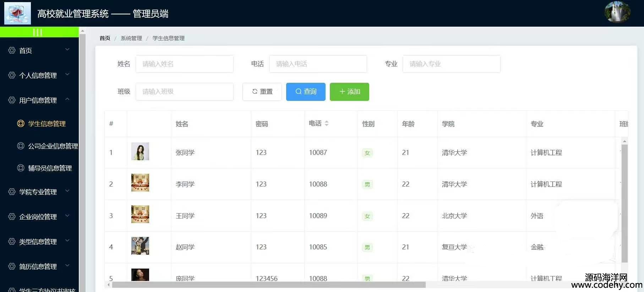Click gear icon beside 简历信息管理

click(x=12, y=266)
